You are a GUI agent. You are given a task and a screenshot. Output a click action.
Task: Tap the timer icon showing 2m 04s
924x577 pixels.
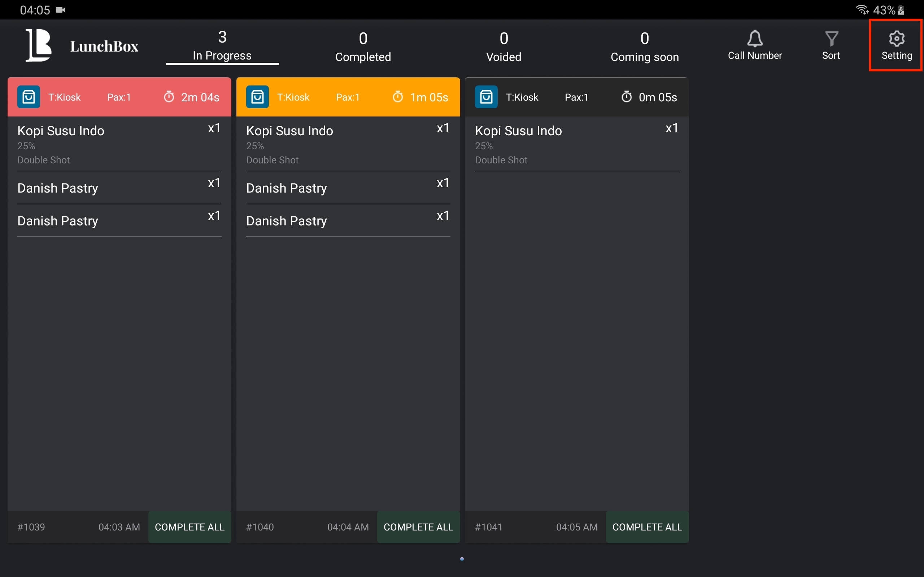click(x=169, y=97)
